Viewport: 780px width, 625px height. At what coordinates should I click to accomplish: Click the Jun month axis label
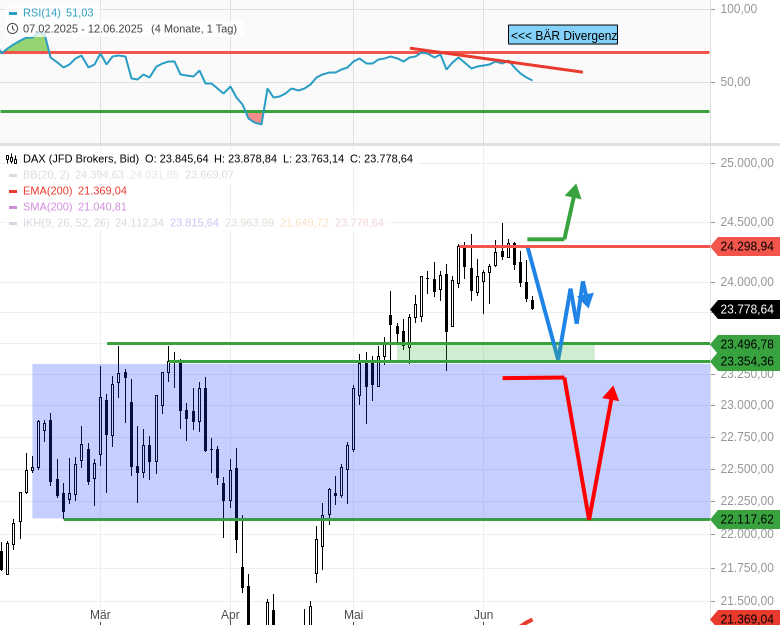click(x=484, y=615)
